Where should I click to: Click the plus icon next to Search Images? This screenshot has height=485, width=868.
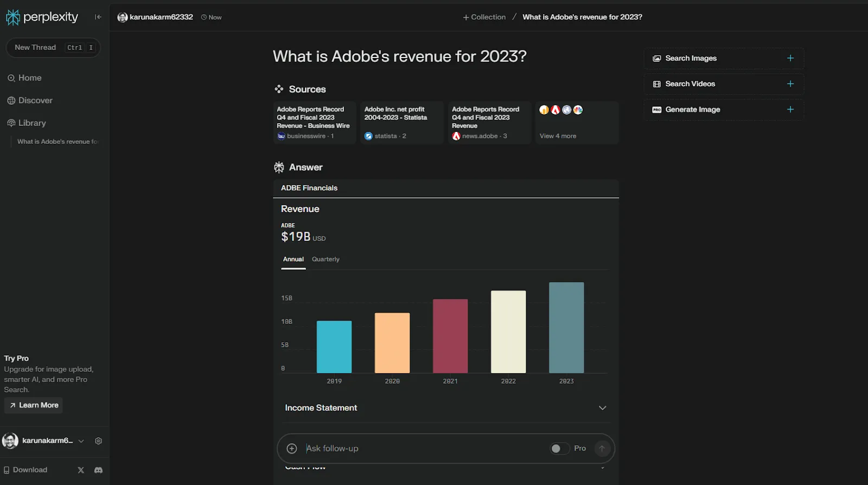[790, 58]
